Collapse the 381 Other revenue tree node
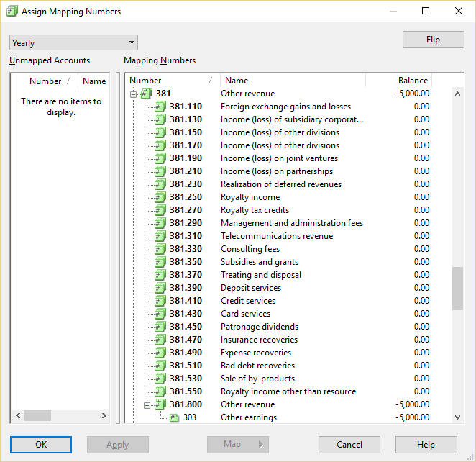The width and height of the screenshot is (476, 462). pyautogui.click(x=133, y=94)
